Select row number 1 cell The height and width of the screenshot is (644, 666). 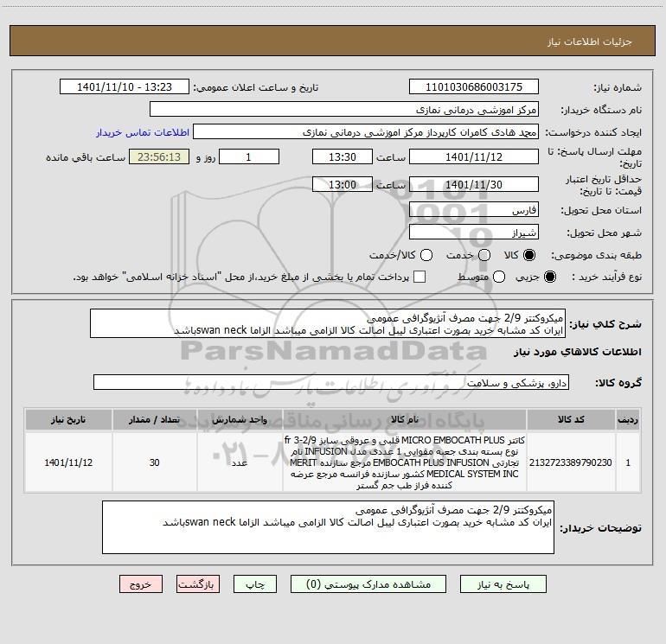pyautogui.click(x=628, y=462)
